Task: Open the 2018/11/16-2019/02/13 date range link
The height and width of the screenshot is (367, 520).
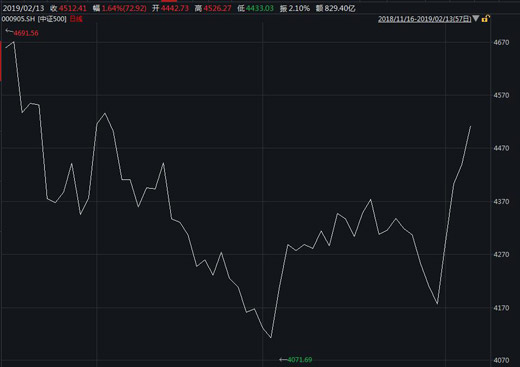Action: (x=424, y=19)
